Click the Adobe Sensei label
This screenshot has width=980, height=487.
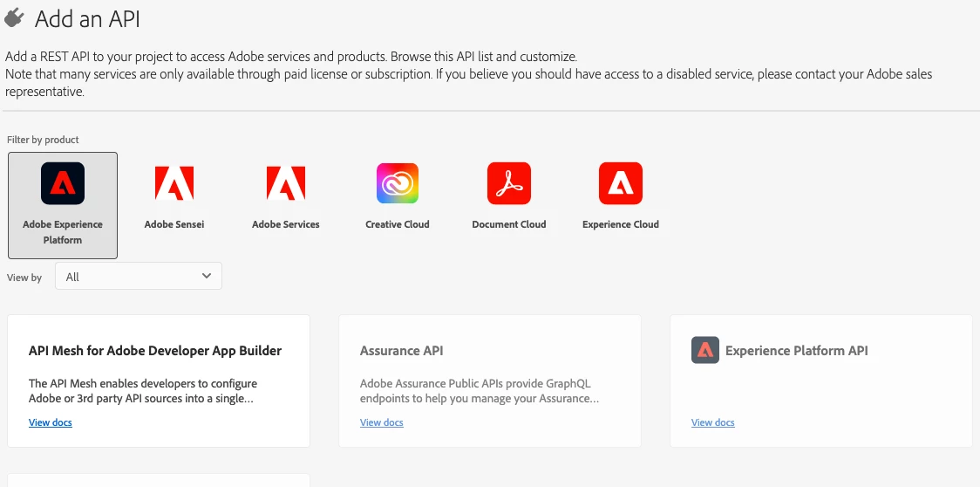click(x=174, y=224)
